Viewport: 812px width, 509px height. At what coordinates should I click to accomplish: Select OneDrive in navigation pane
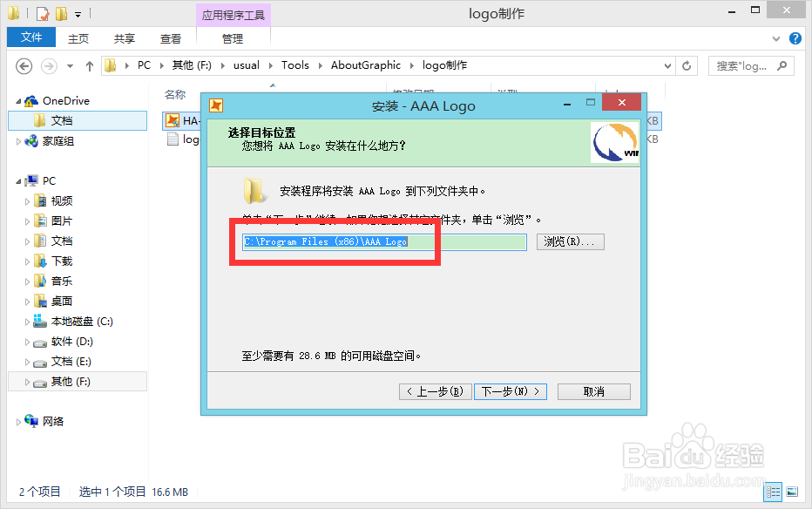(65, 101)
